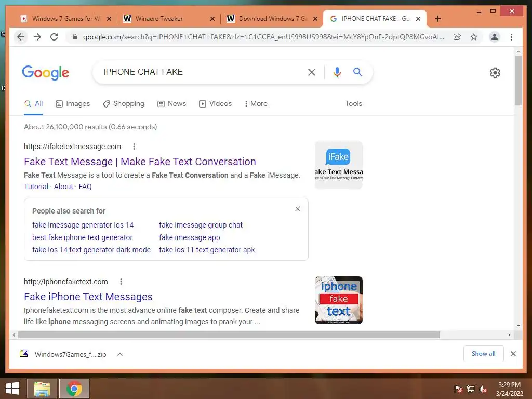Open the taskbar clock and date

tap(509, 389)
